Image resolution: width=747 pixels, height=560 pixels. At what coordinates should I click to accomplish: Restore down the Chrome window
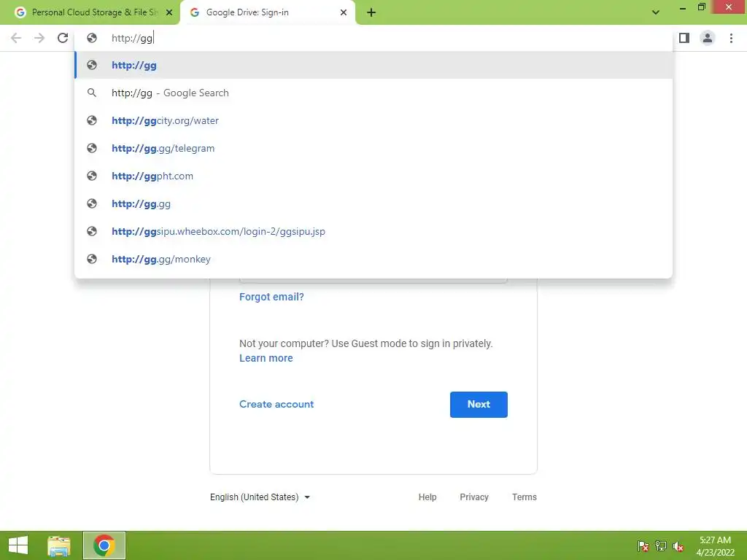point(702,7)
